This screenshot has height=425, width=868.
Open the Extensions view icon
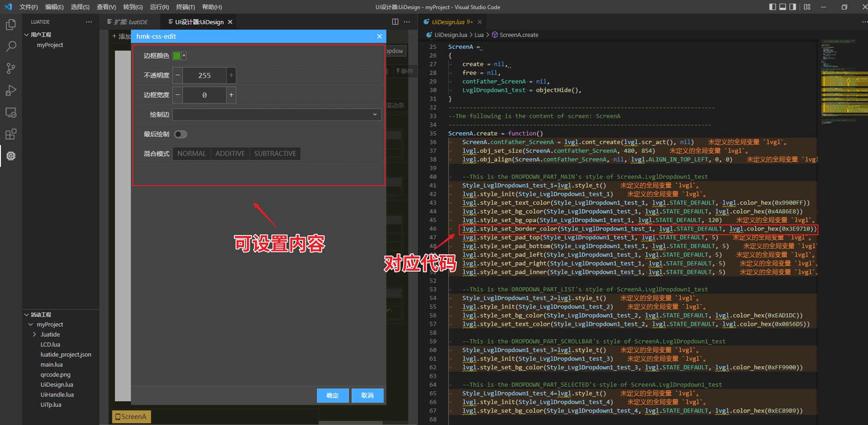coord(11,135)
